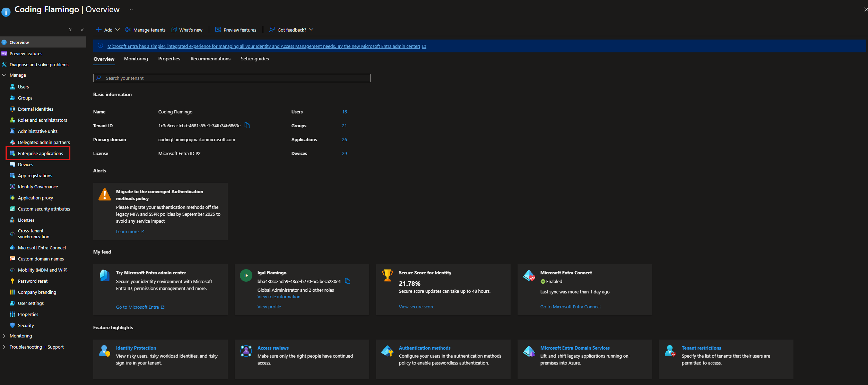Image resolution: width=868 pixels, height=385 pixels.
Task: Click View role information
Action: click(x=279, y=297)
